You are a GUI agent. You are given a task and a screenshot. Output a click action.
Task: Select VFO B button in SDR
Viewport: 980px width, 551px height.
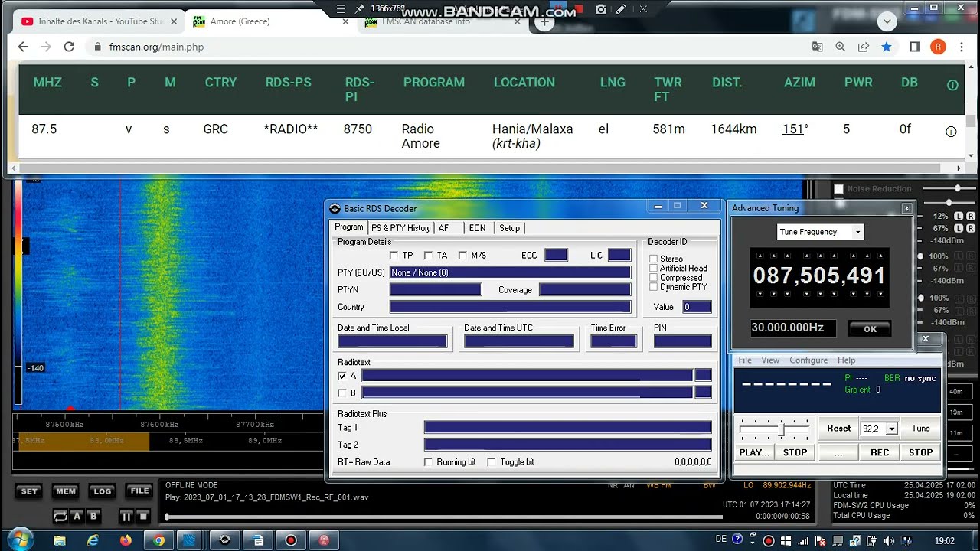93,517
